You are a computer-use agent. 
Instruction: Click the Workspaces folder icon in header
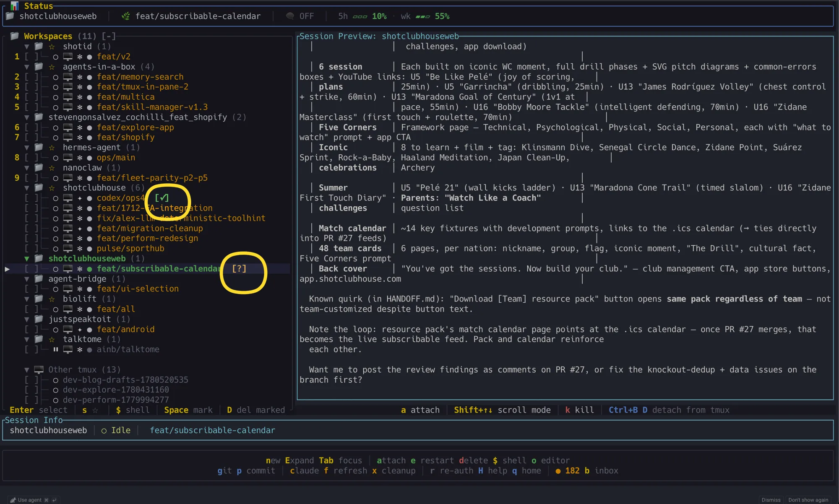tap(15, 36)
